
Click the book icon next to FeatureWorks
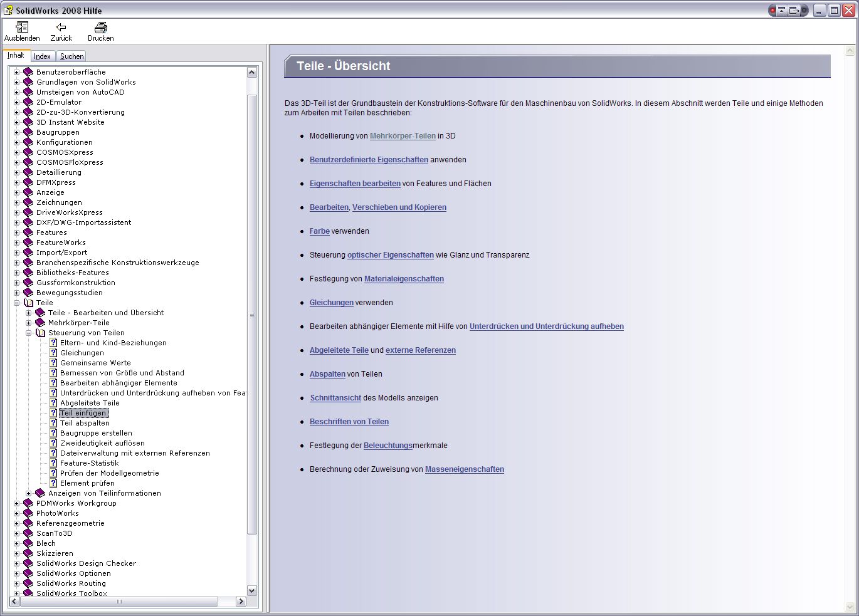coord(28,243)
